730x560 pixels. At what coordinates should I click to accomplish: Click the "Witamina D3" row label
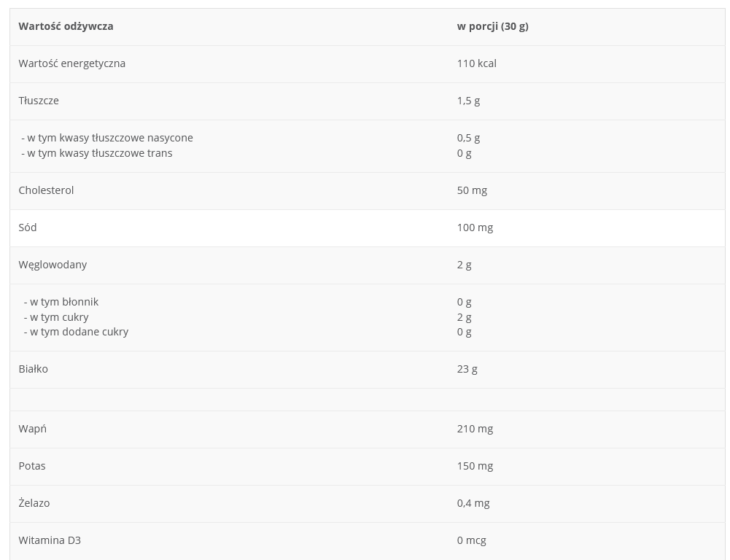click(x=50, y=540)
